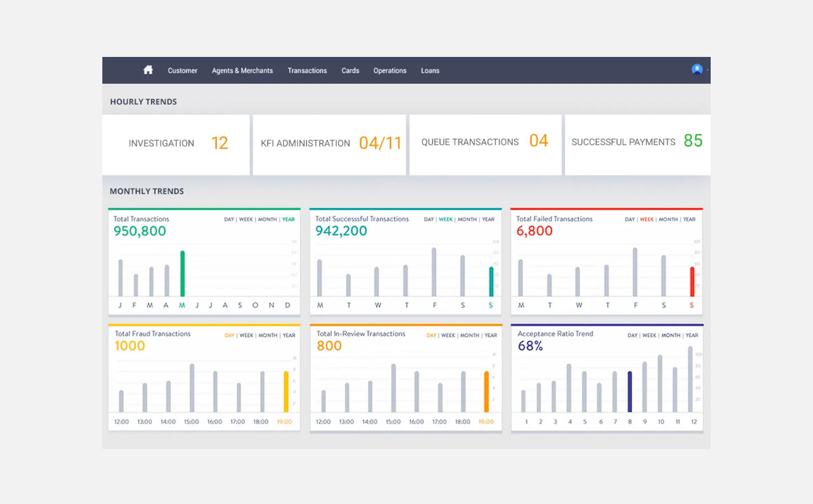Screen dimensions: 813x504
Task: Go to the Transactions menu
Action: [307, 70]
